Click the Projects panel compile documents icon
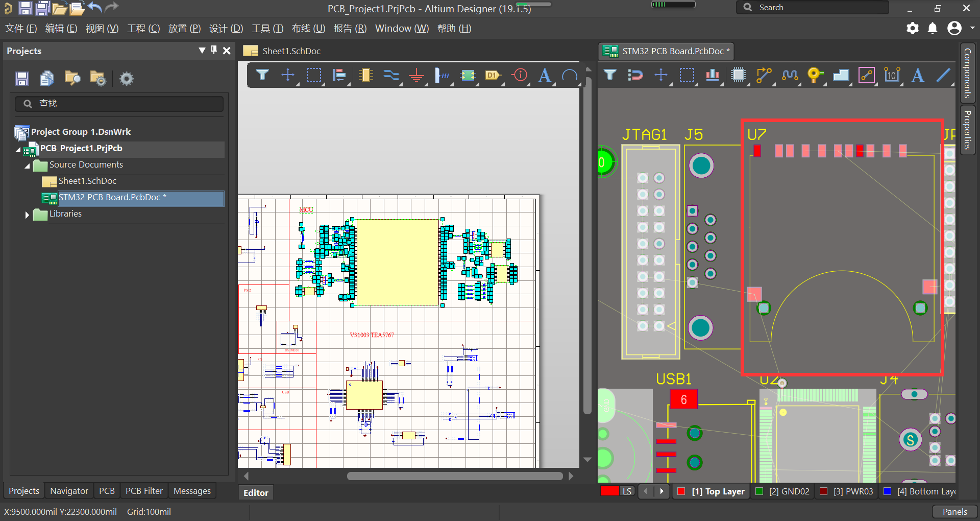Image resolution: width=980 pixels, height=521 pixels. (47, 78)
